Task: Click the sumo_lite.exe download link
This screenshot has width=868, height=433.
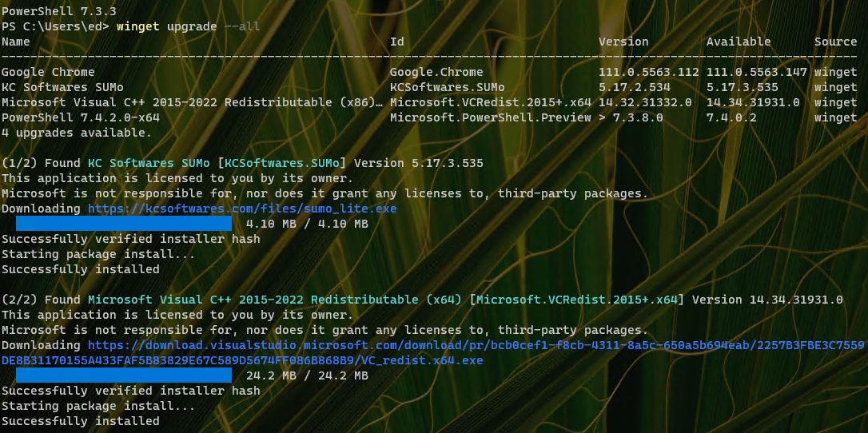Action: [242, 209]
